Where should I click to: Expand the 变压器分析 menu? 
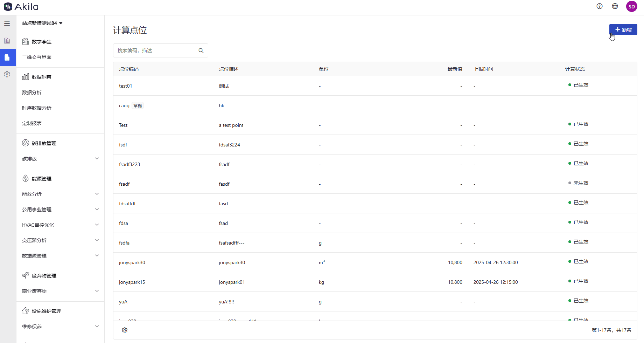tap(60, 240)
